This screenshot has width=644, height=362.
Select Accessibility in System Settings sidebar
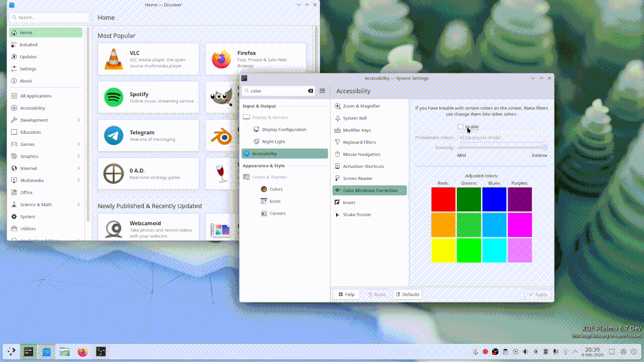tap(285, 154)
